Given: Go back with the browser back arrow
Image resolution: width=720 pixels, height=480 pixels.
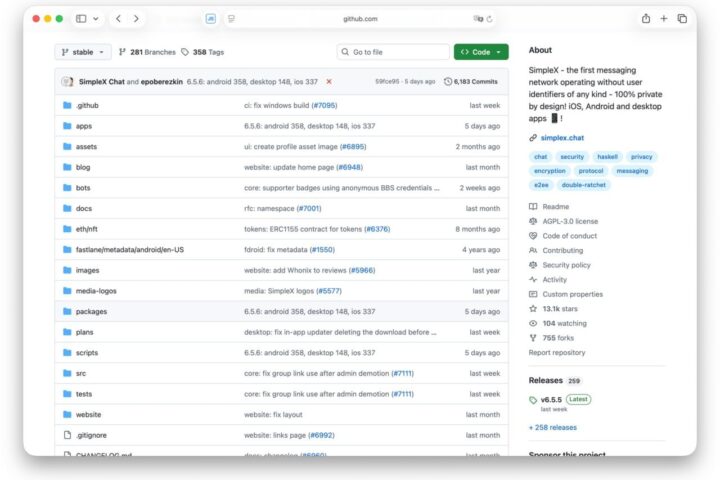Looking at the screenshot, I should tap(118, 19).
